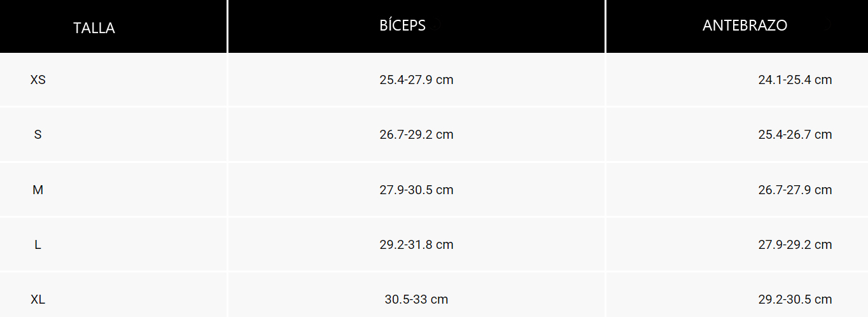The width and height of the screenshot is (868, 317).
Task: Choose the XL size row label
Action: [38, 299]
